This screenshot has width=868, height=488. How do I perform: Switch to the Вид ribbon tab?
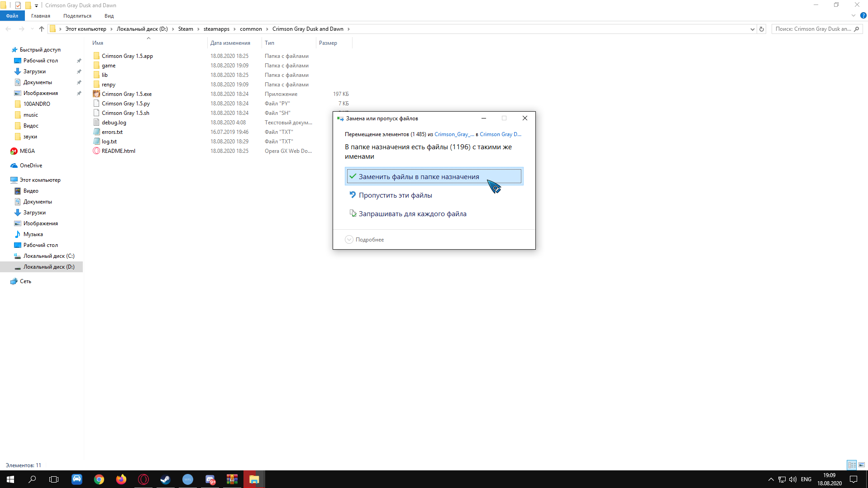(109, 16)
